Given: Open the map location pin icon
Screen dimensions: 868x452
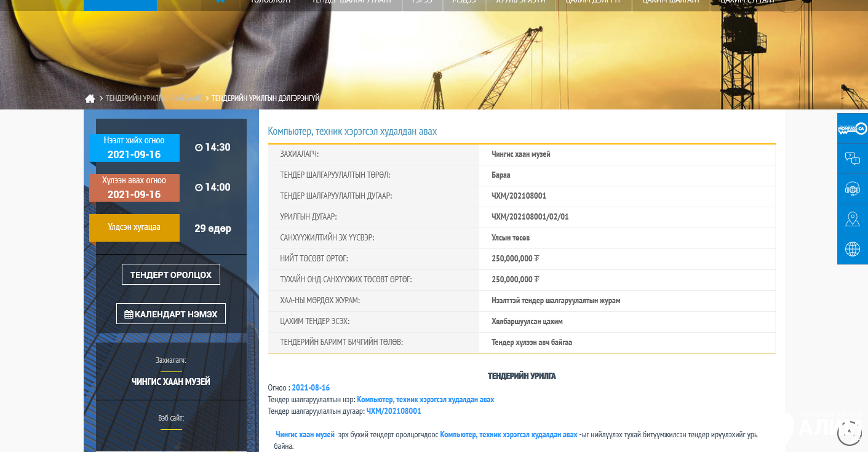Looking at the screenshot, I should tap(852, 219).
